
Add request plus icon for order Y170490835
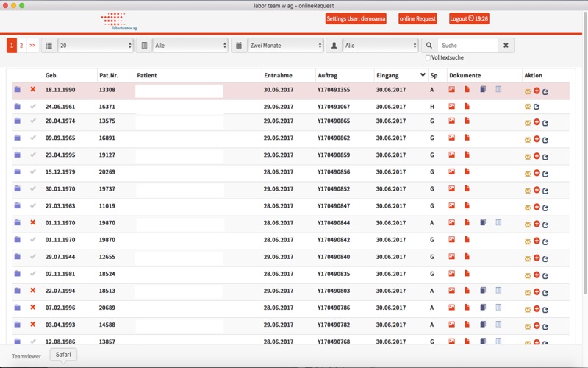click(537, 275)
